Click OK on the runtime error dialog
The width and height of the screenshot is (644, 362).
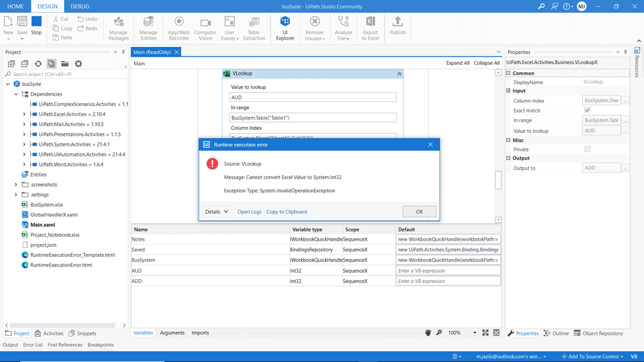click(419, 212)
